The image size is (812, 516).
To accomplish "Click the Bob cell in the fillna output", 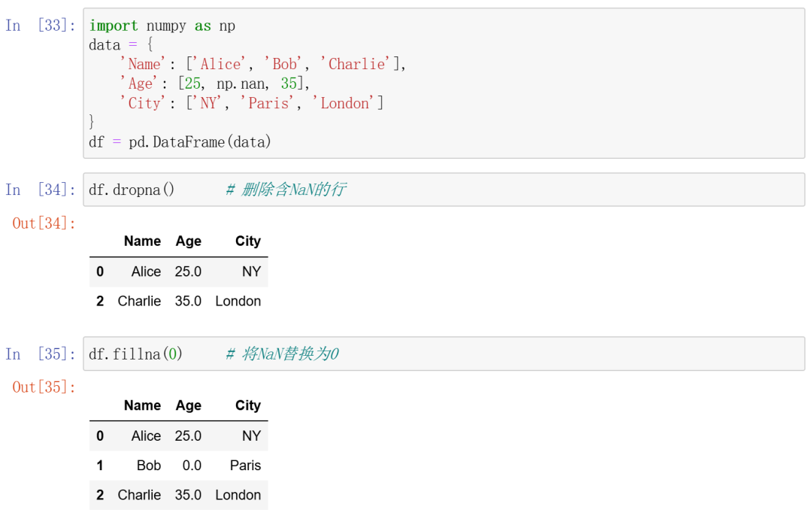I will tap(149, 466).
